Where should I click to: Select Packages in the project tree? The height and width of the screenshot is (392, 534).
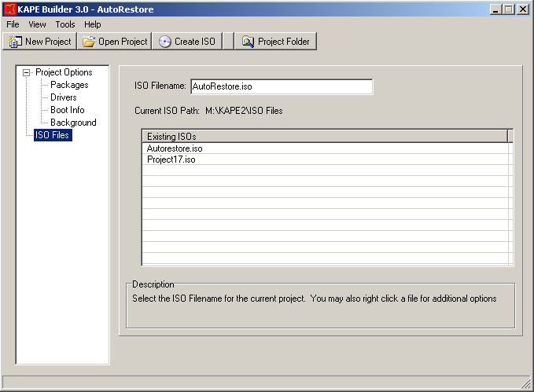tap(69, 85)
